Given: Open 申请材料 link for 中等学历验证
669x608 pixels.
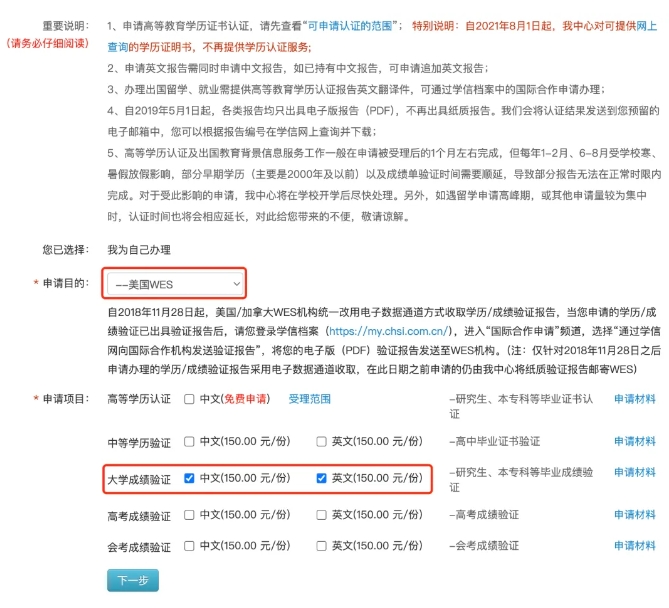Looking at the screenshot, I should coord(635,441).
